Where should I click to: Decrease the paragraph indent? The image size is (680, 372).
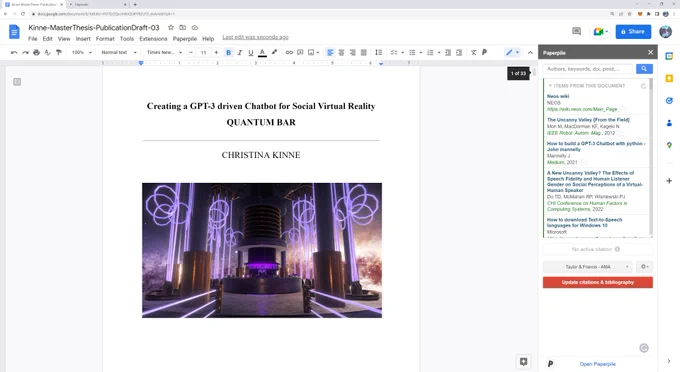448,52
